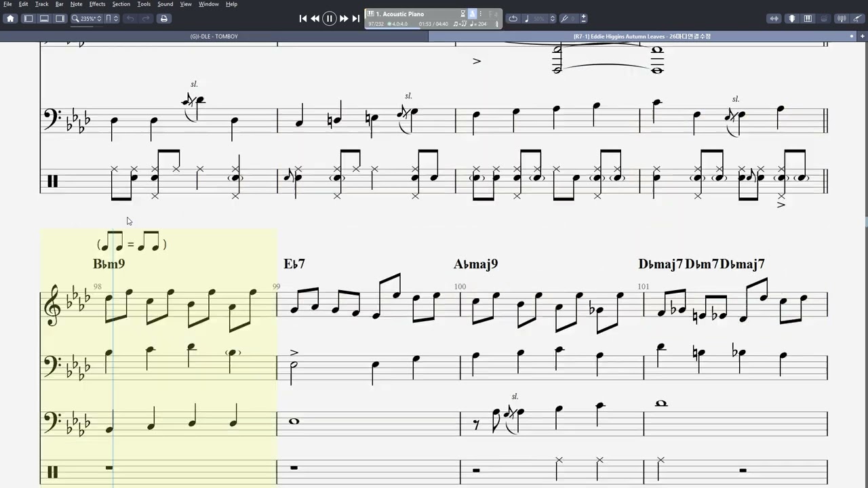The width and height of the screenshot is (868, 488).
Task: Open the line-in jack cable settings
Action: click(857, 18)
